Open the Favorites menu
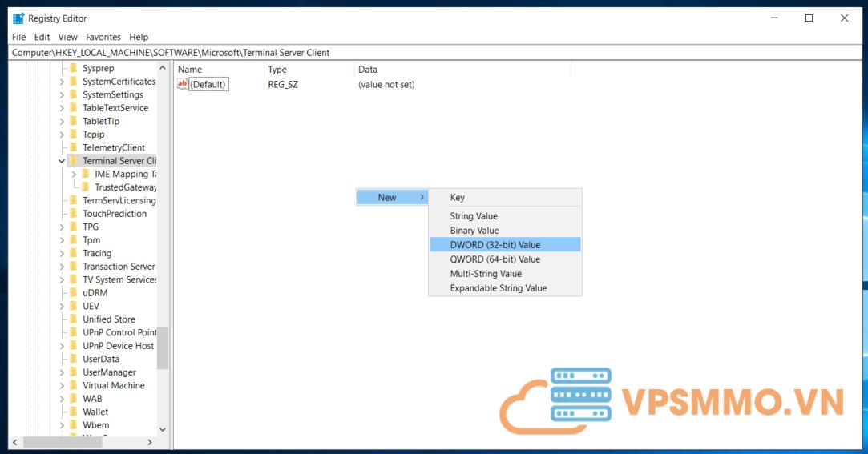Viewport: 868px width, 454px height. (103, 37)
